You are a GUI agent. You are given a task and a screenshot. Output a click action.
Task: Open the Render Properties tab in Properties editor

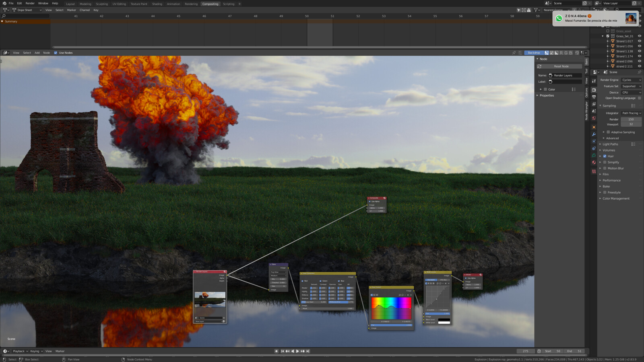pos(594,90)
